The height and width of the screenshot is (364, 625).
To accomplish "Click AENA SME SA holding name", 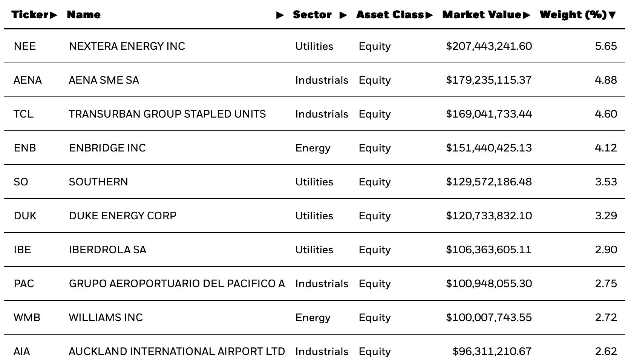I will 104,80.
